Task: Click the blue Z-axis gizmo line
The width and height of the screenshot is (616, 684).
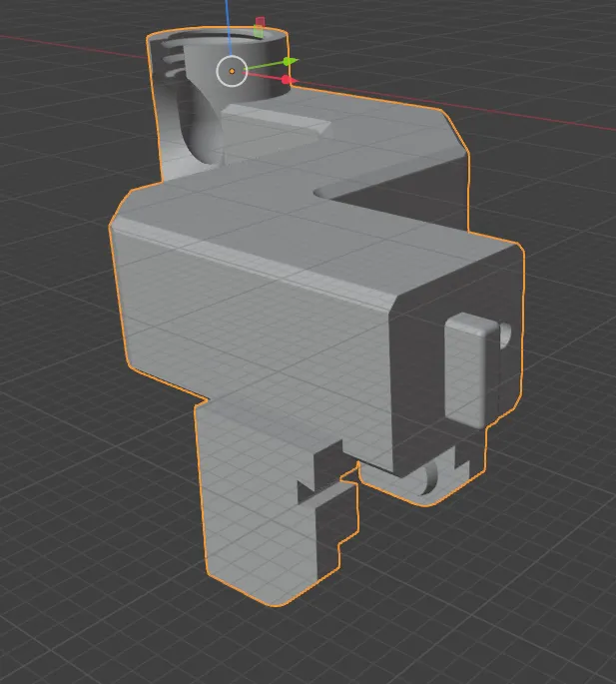Action: point(227,28)
